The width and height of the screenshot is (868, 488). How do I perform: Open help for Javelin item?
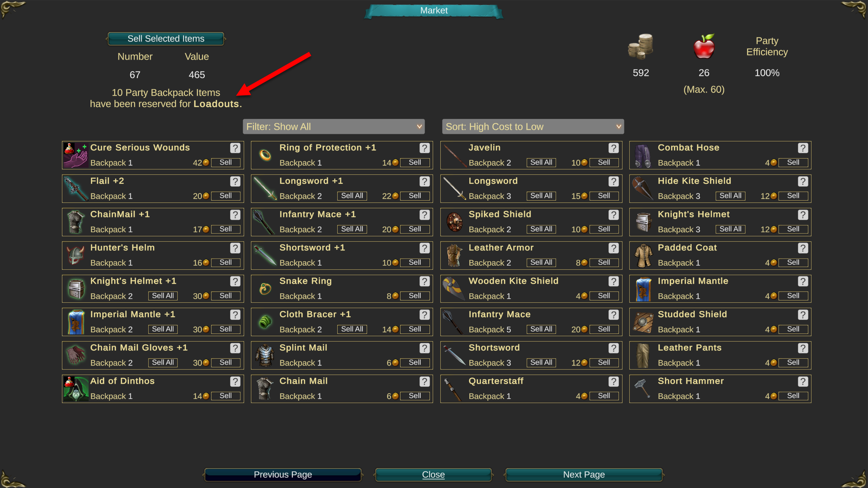click(x=613, y=148)
